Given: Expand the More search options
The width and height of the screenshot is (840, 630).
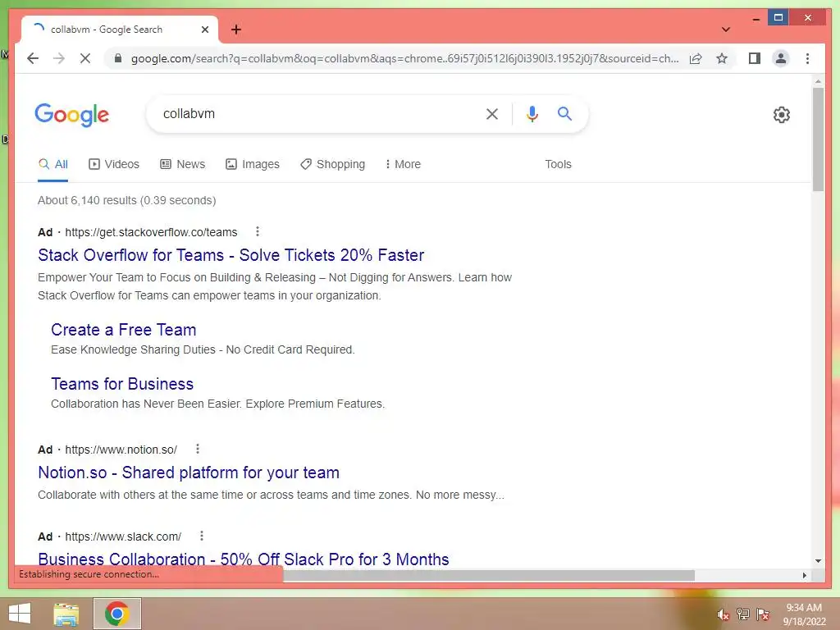Looking at the screenshot, I should tap(403, 164).
